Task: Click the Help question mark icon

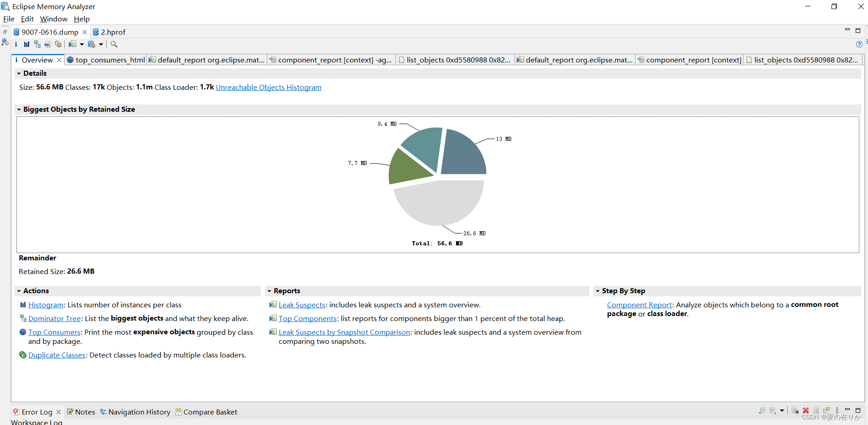Action: click(859, 44)
